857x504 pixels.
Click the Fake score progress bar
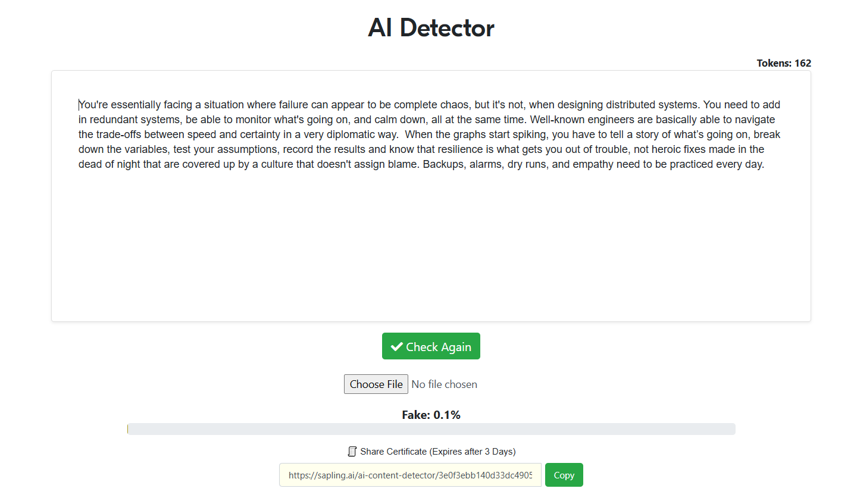pyautogui.click(x=431, y=429)
